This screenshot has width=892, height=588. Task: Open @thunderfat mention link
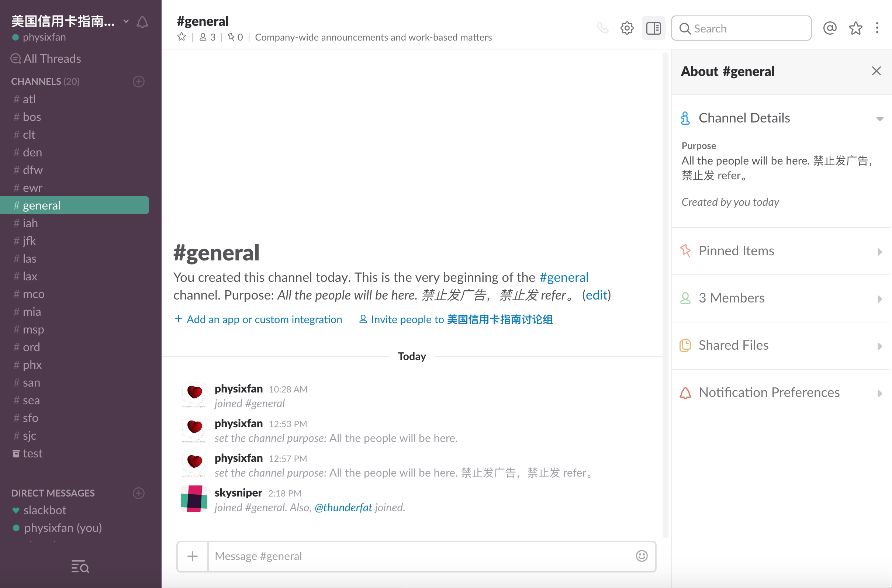click(343, 507)
